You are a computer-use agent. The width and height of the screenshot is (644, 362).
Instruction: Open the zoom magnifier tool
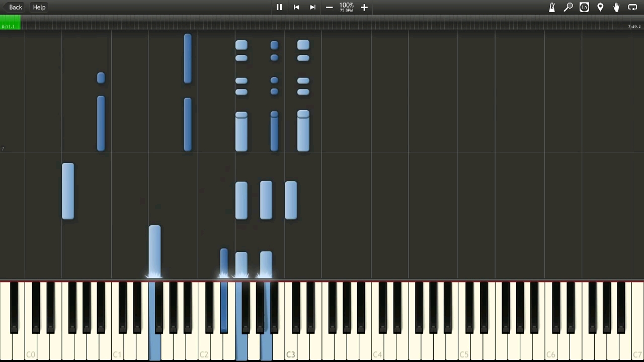(x=568, y=7)
